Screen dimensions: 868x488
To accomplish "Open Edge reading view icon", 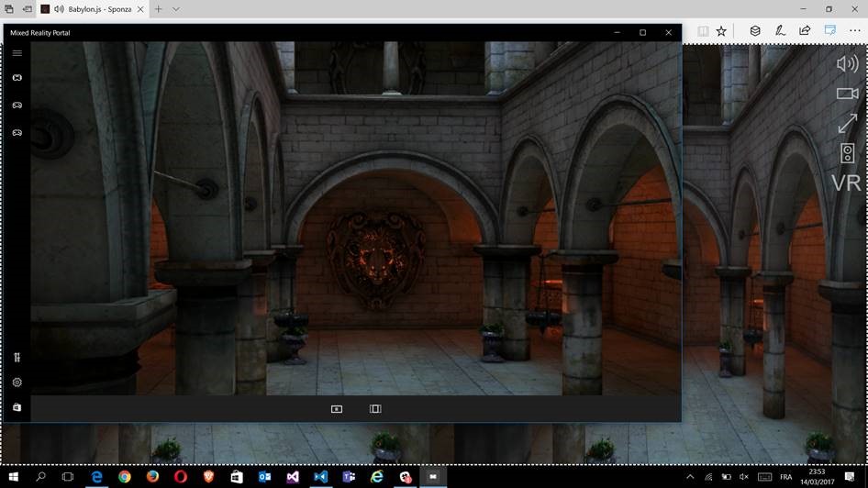I will [703, 31].
